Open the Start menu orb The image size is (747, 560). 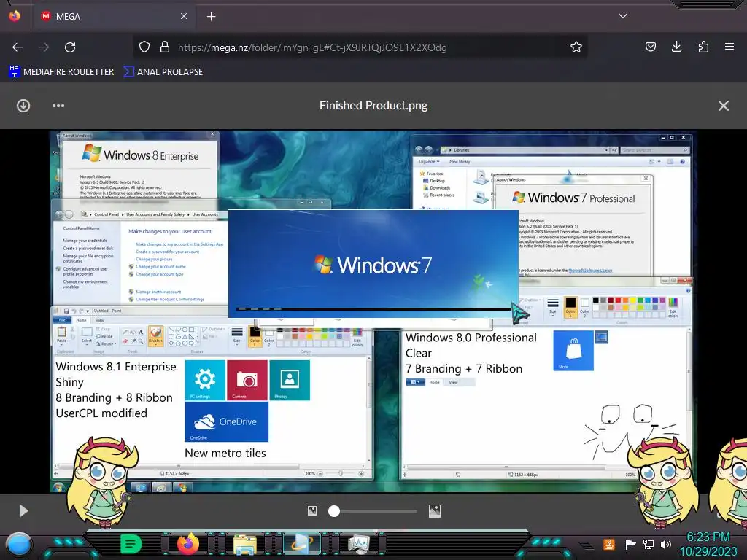[19, 544]
